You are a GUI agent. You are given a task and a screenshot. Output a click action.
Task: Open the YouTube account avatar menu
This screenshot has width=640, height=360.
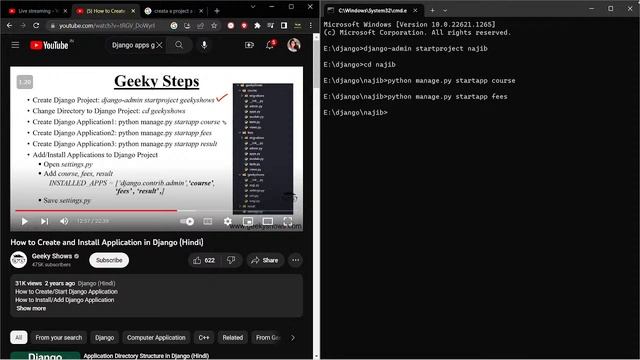[x=293, y=45]
